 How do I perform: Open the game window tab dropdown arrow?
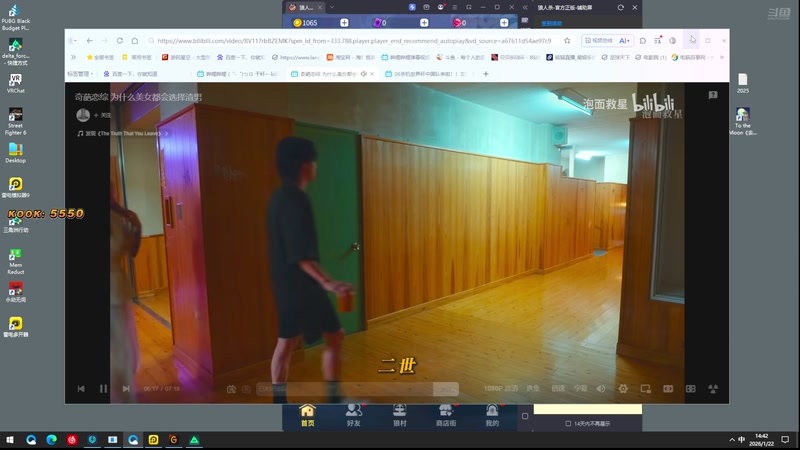[332, 7]
